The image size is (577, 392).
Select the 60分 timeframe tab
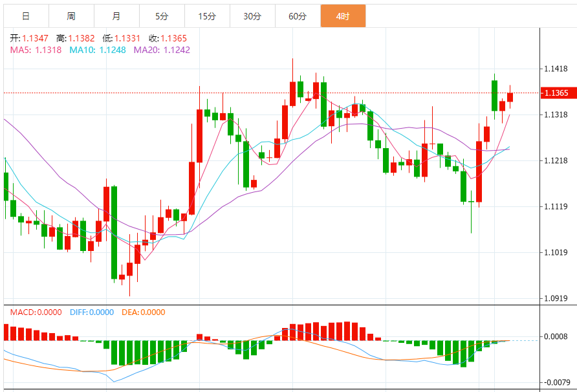point(298,16)
